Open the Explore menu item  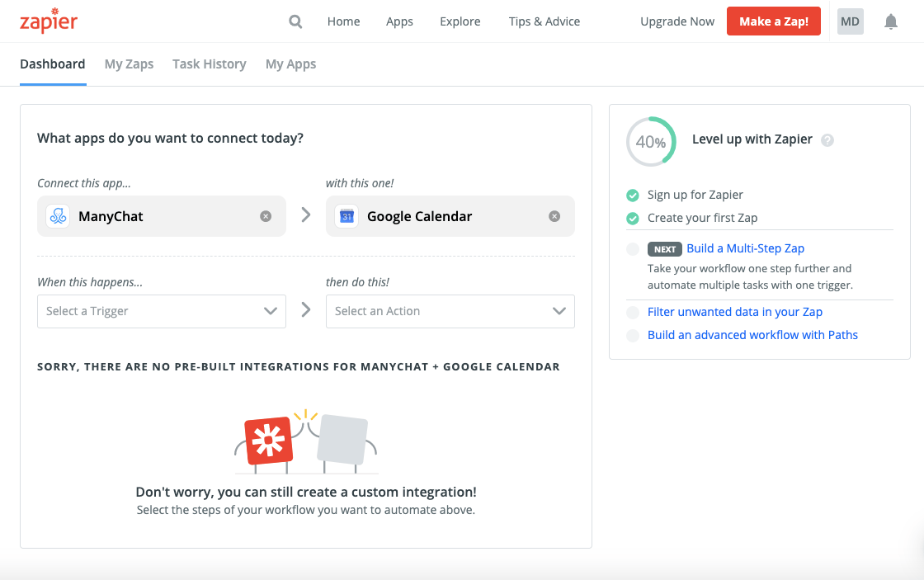460,21
